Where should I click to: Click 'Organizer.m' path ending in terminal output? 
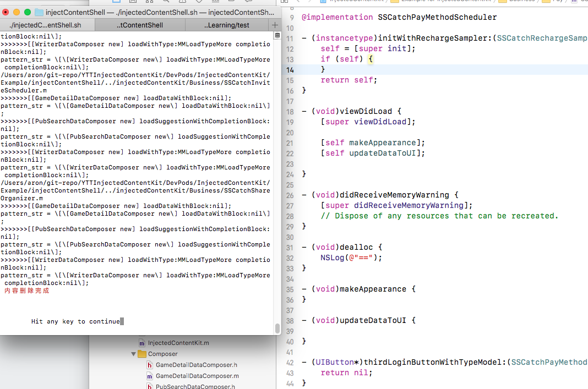click(22, 198)
